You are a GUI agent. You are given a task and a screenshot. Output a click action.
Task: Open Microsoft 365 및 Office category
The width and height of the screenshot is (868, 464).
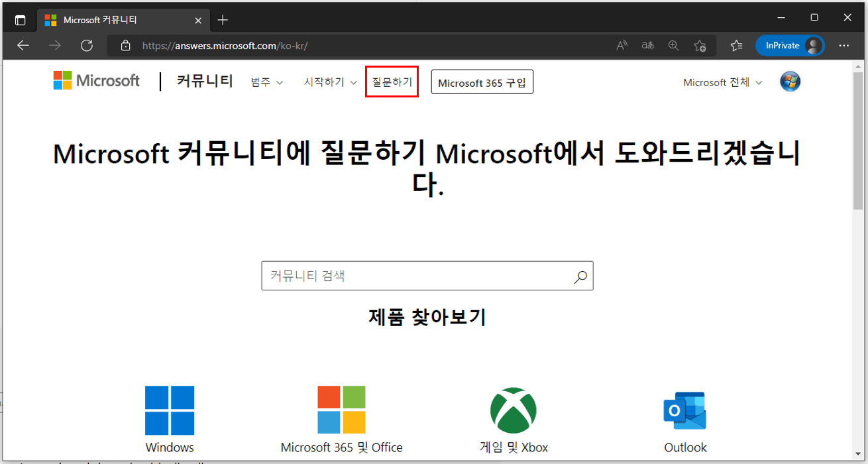click(x=341, y=419)
